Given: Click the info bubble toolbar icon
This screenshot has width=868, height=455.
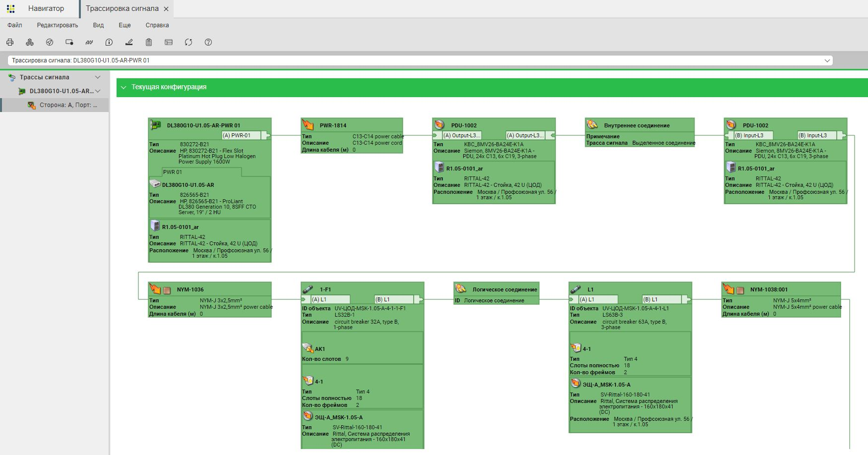Looking at the screenshot, I should click(109, 43).
